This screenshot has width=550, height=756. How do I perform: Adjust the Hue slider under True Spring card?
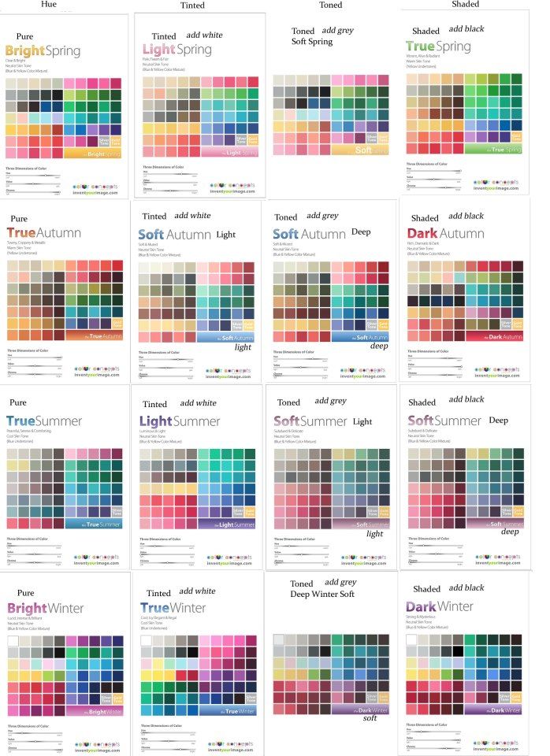(433, 171)
